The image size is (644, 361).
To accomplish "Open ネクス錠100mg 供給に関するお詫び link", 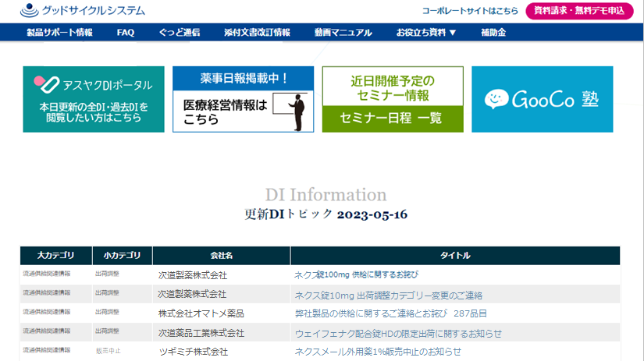I will 356,275.
